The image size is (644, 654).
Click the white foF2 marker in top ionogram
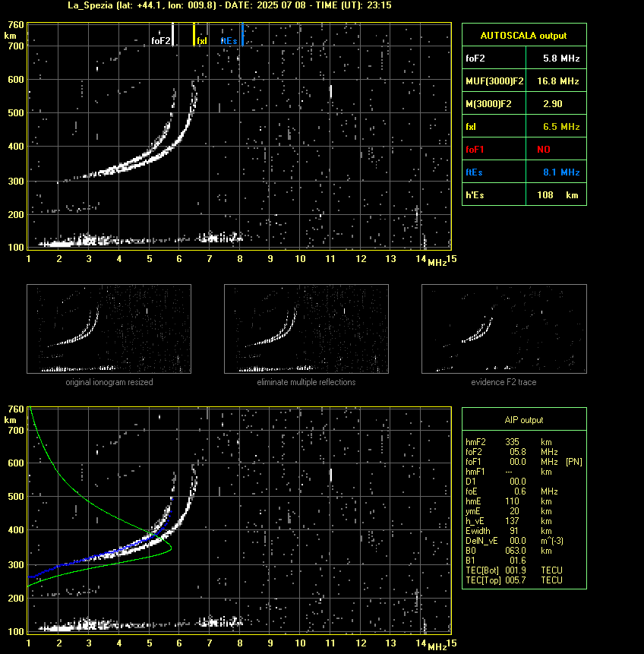[172, 34]
